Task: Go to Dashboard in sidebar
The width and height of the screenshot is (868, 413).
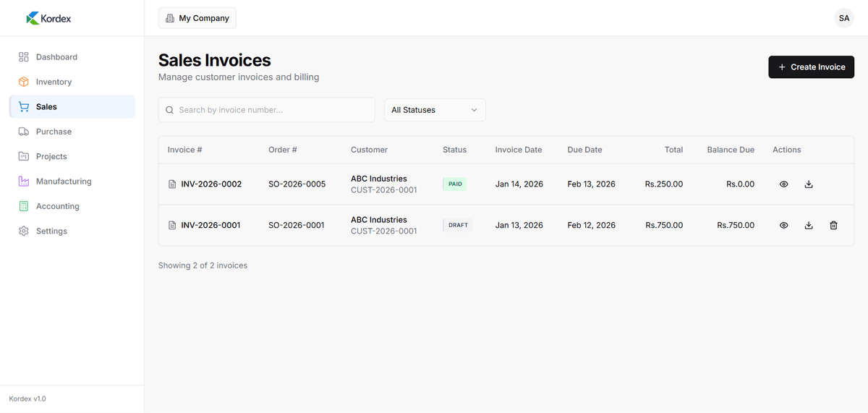Action: [x=72, y=57]
